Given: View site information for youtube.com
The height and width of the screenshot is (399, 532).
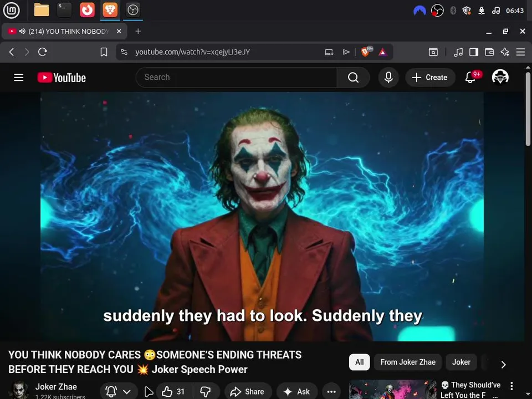Looking at the screenshot, I should [x=124, y=52].
